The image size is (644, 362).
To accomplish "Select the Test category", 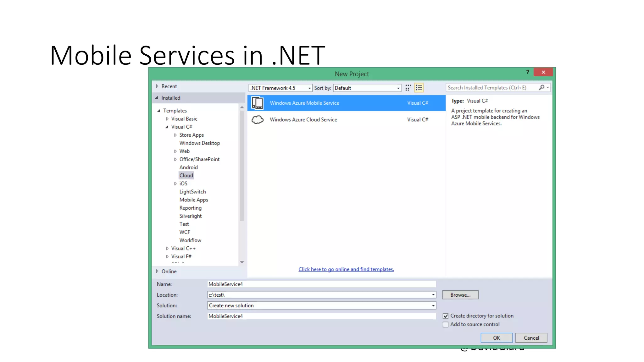I will pos(184,224).
